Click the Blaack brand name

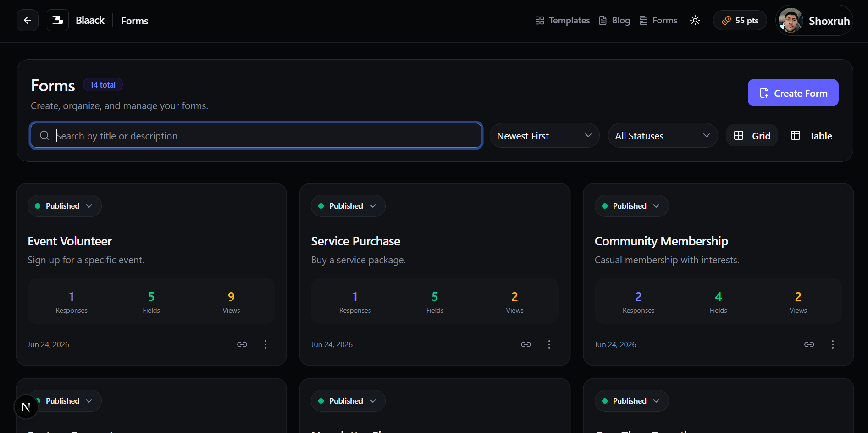[90, 20]
